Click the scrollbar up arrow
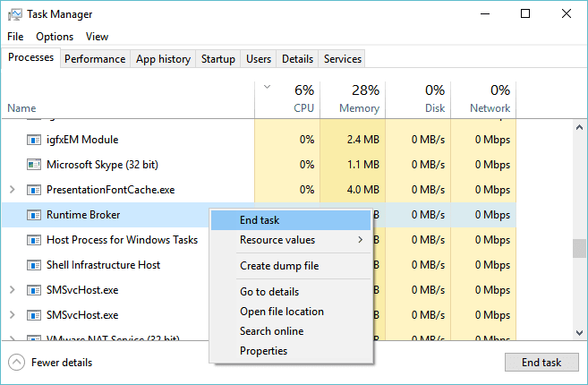The image size is (588, 385). pyautogui.click(x=579, y=127)
